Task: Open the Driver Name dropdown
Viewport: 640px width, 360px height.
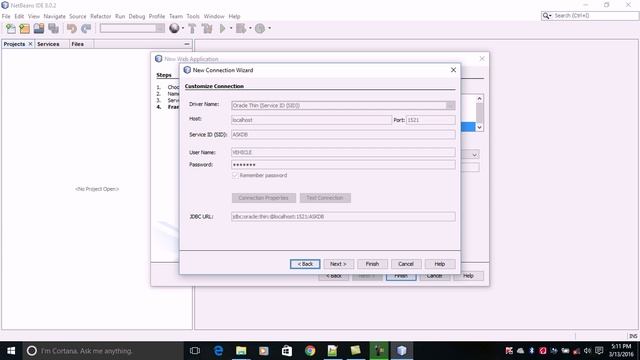Action: (450, 105)
